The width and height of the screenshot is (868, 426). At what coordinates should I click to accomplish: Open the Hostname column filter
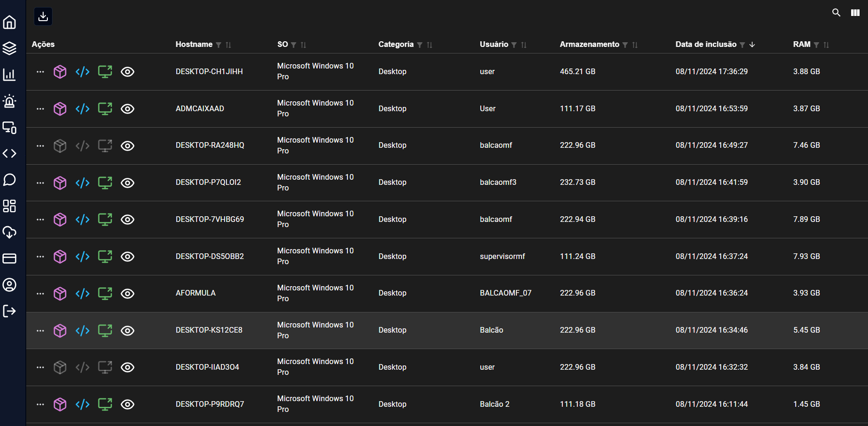pos(219,45)
